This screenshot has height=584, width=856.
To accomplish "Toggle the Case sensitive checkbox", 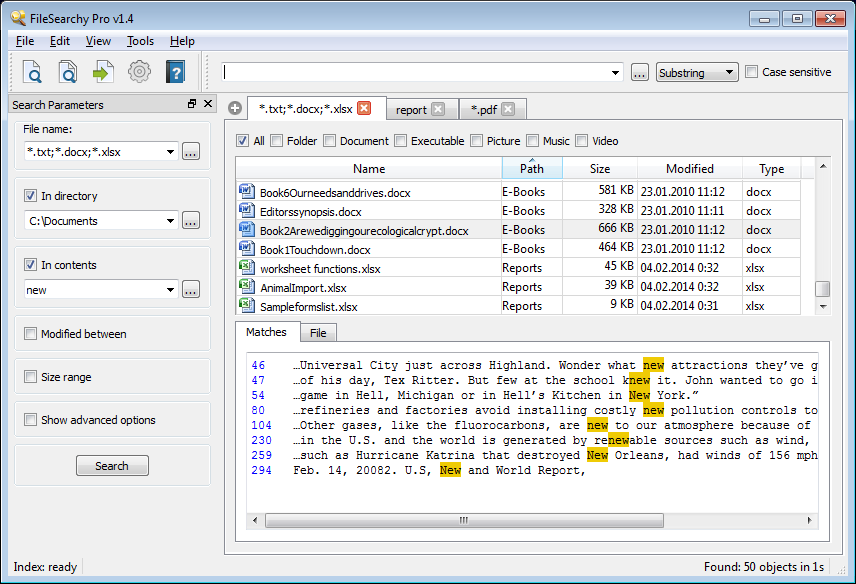I will click(752, 71).
